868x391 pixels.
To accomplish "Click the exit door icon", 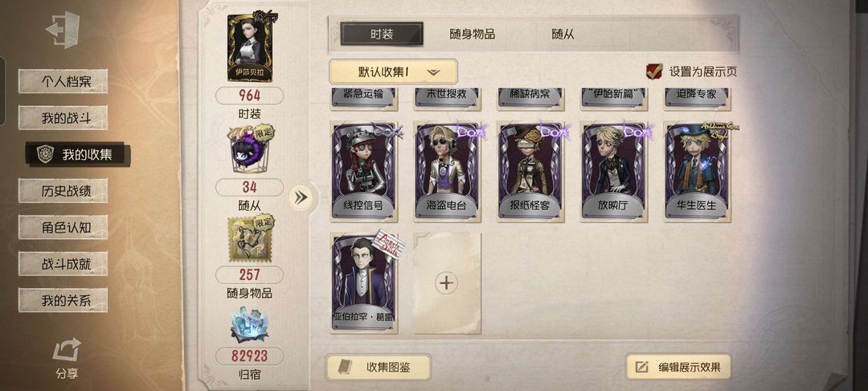I will coord(63,30).
